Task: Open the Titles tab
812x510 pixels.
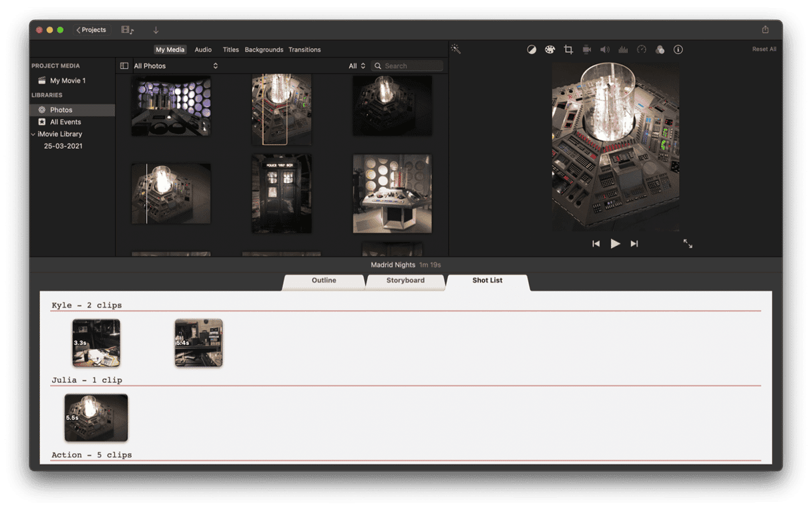Action: 230,49
